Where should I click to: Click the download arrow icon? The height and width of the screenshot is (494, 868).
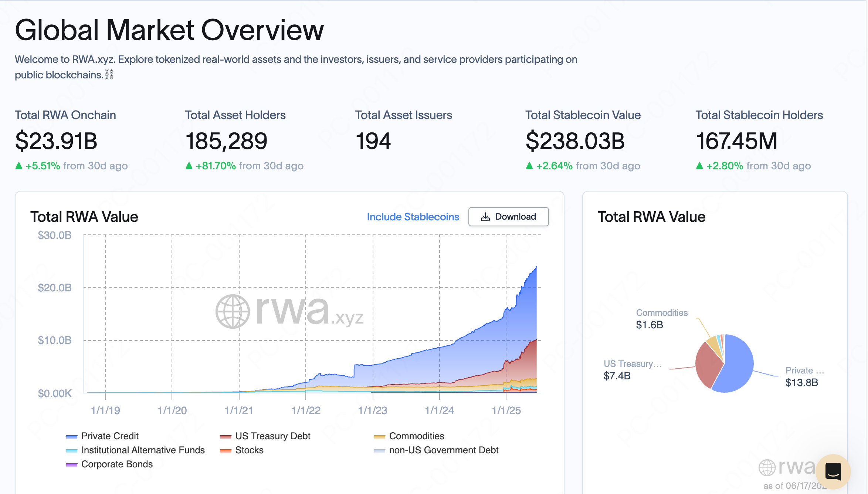coord(485,217)
